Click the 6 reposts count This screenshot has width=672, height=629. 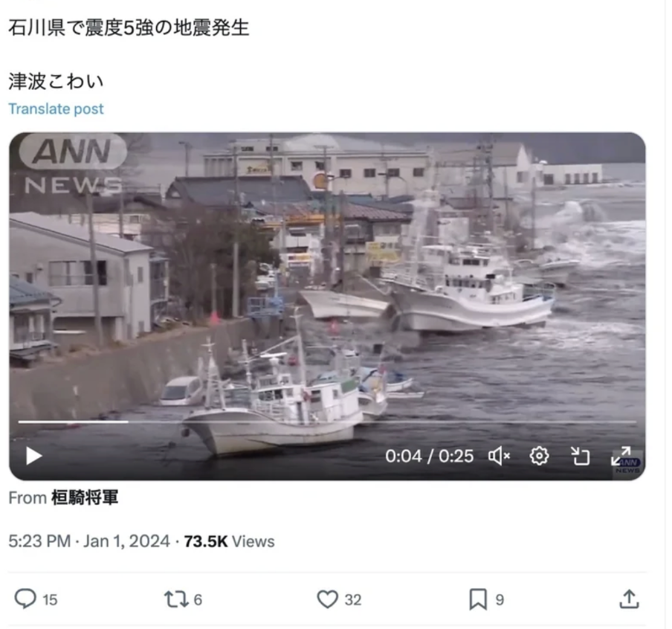[198, 600]
